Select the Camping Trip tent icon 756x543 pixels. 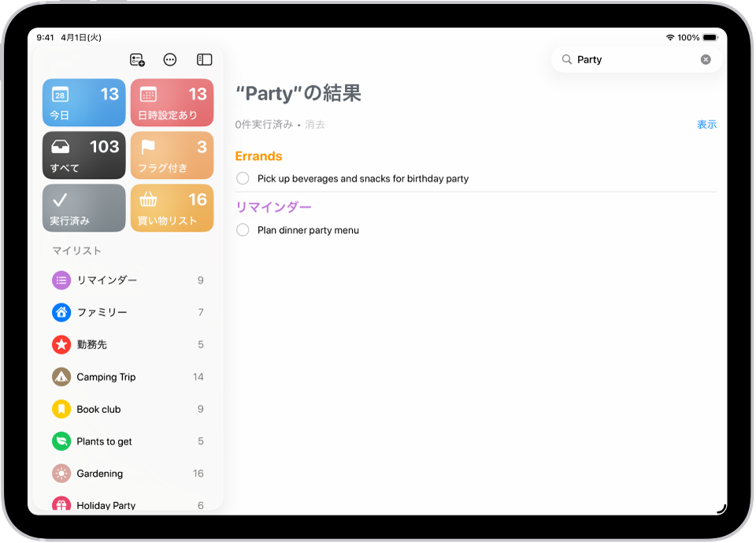[x=61, y=377]
